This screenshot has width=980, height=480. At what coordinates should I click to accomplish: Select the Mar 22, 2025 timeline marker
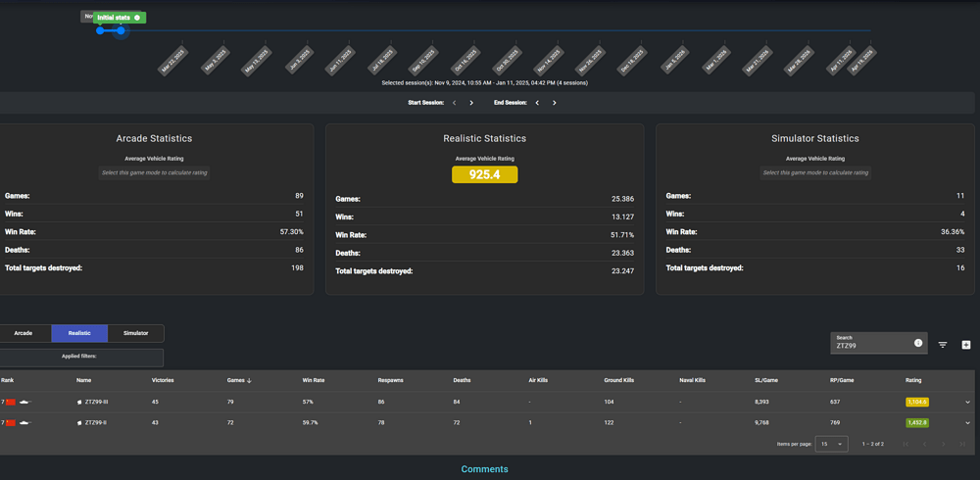click(173, 62)
